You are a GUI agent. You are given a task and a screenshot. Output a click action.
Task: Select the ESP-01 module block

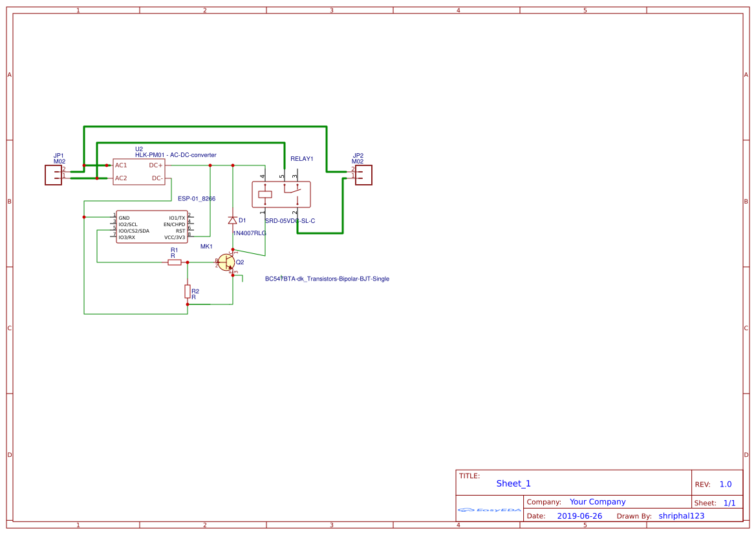(x=152, y=227)
